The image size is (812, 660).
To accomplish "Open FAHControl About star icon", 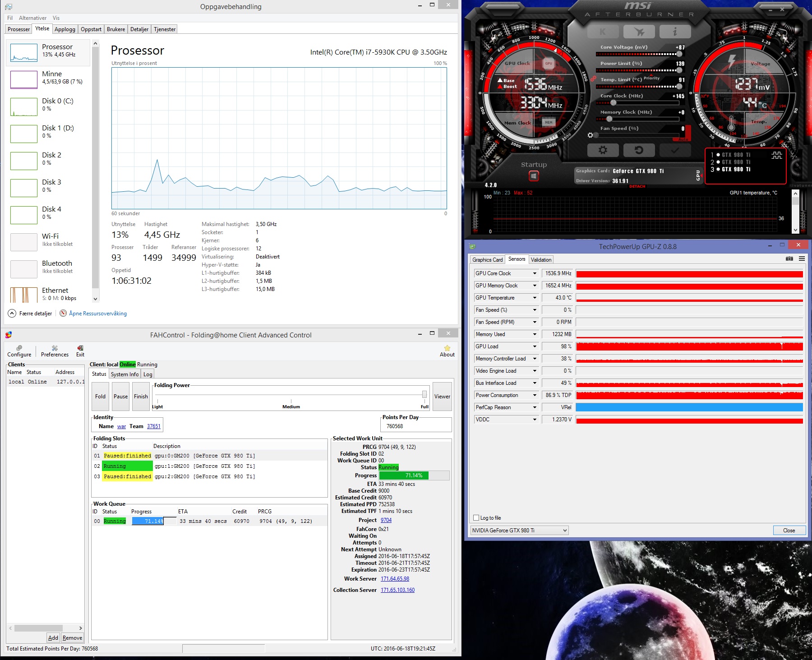I will point(447,348).
